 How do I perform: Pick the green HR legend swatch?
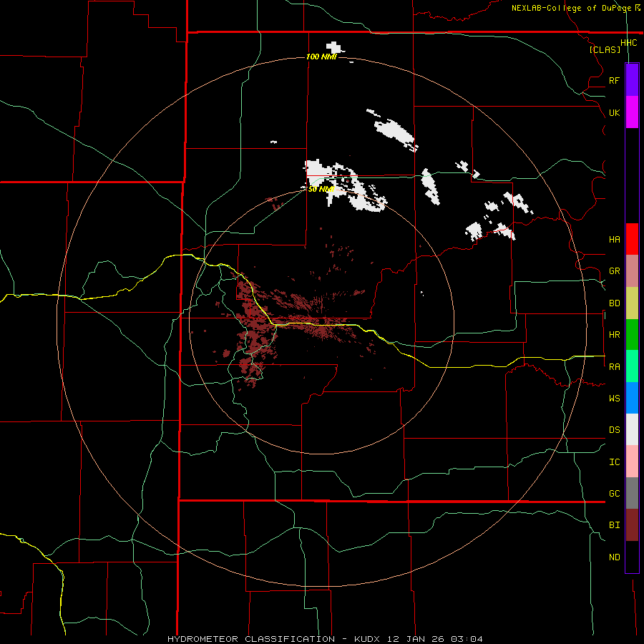pos(632,335)
